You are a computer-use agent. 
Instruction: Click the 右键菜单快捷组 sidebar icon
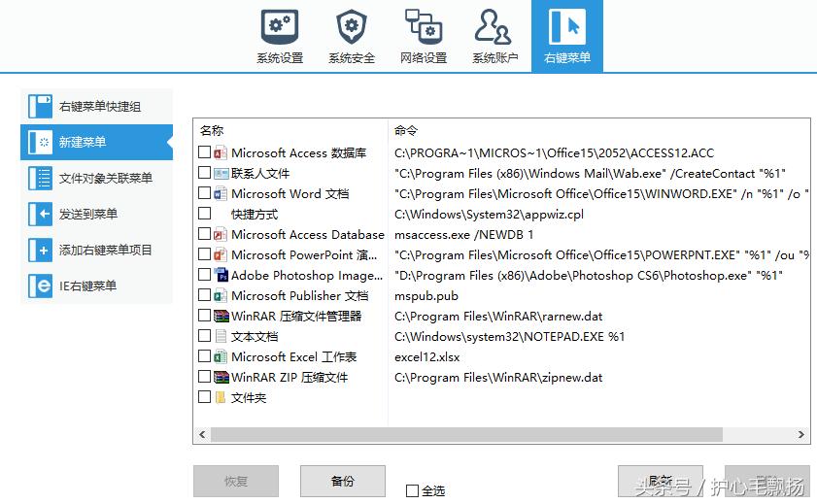tap(40, 106)
